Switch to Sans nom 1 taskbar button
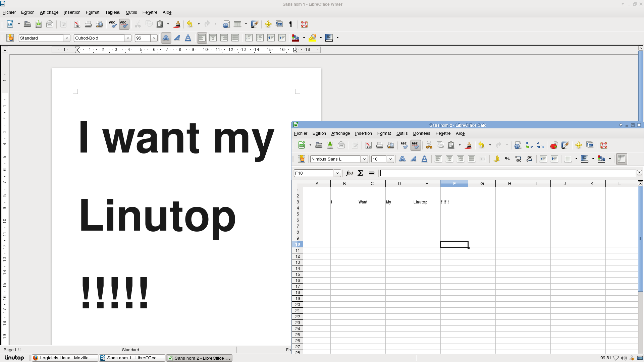 pos(132,358)
